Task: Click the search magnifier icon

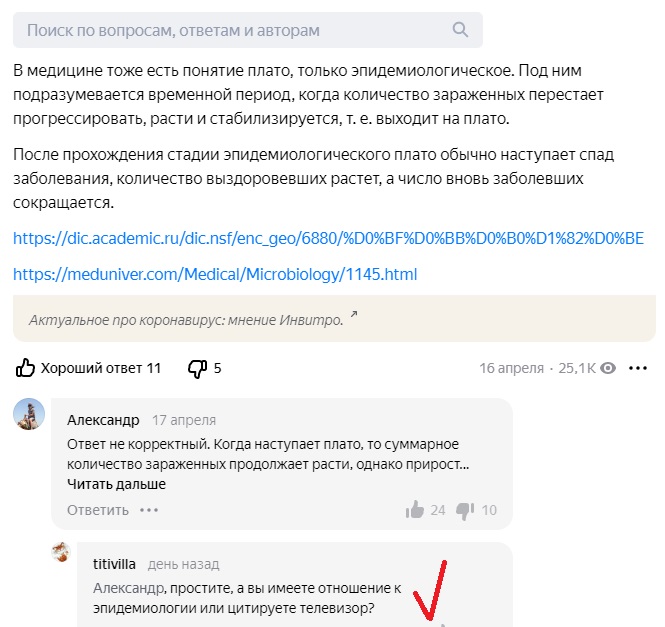Action: pyautogui.click(x=460, y=30)
